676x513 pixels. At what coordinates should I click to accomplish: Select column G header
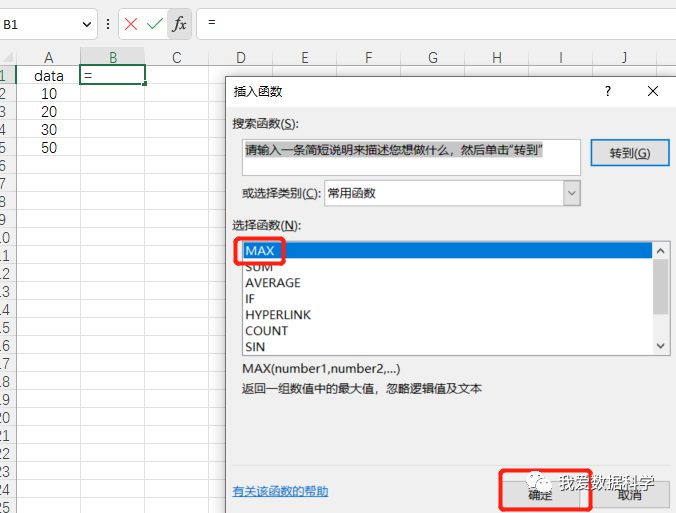click(x=432, y=57)
